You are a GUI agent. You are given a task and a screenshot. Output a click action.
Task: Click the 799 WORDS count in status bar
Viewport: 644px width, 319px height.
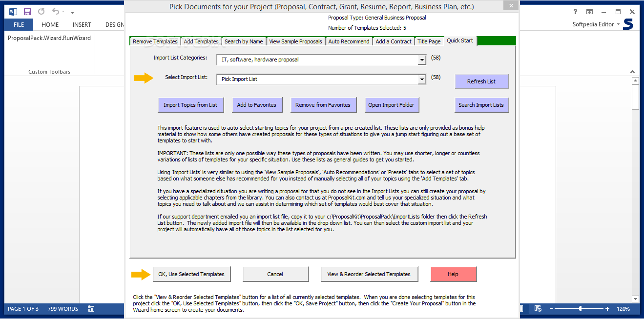tap(63, 309)
